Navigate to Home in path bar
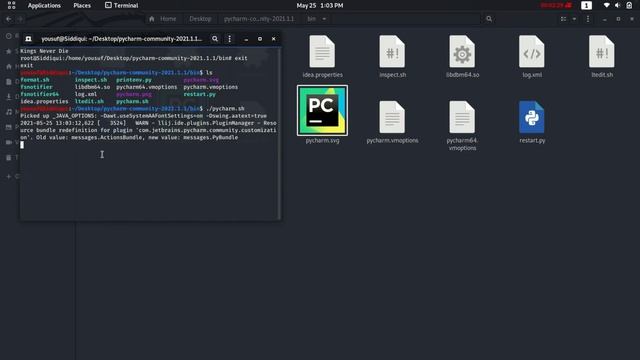 pos(163,19)
